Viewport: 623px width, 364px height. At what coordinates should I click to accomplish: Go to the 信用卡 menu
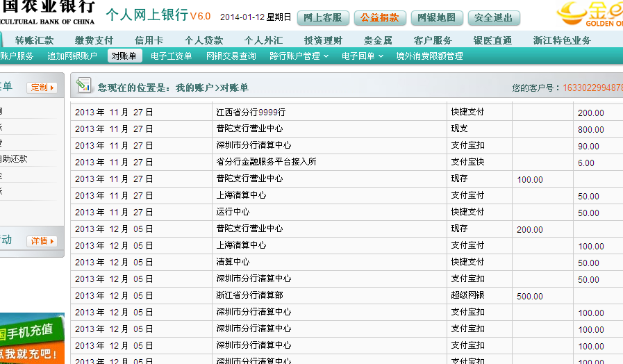[x=149, y=40]
